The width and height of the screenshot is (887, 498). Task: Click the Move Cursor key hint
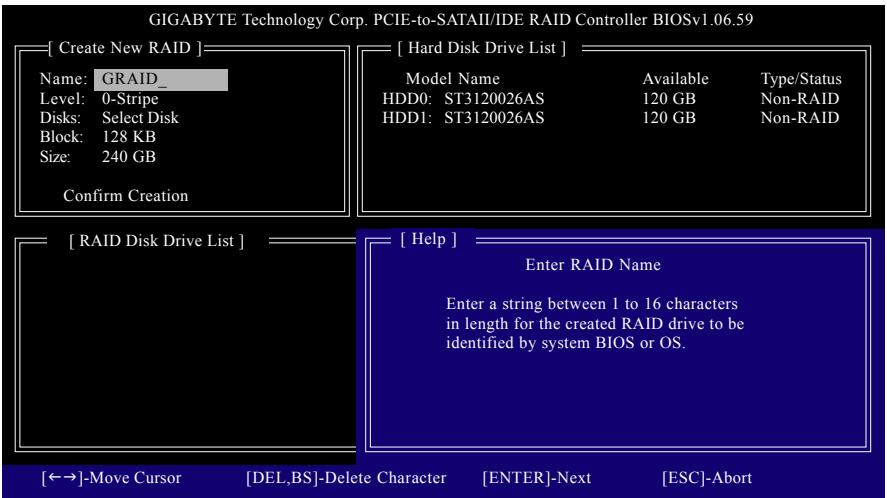(x=111, y=478)
